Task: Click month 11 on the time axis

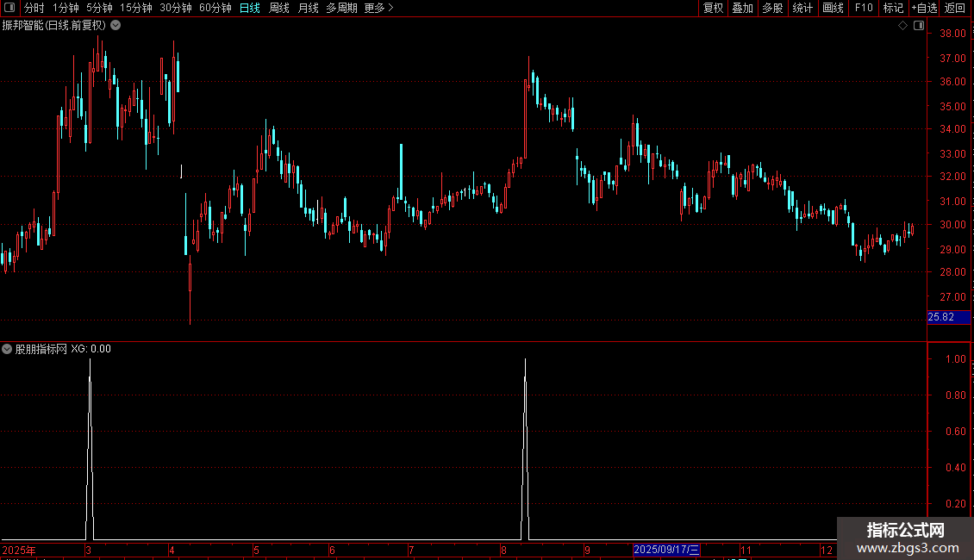Action: 746,550
